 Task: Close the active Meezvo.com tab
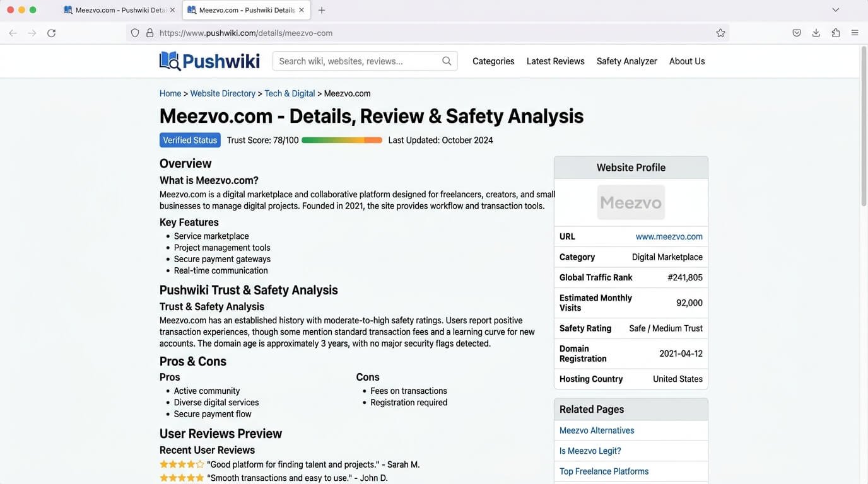coord(302,10)
